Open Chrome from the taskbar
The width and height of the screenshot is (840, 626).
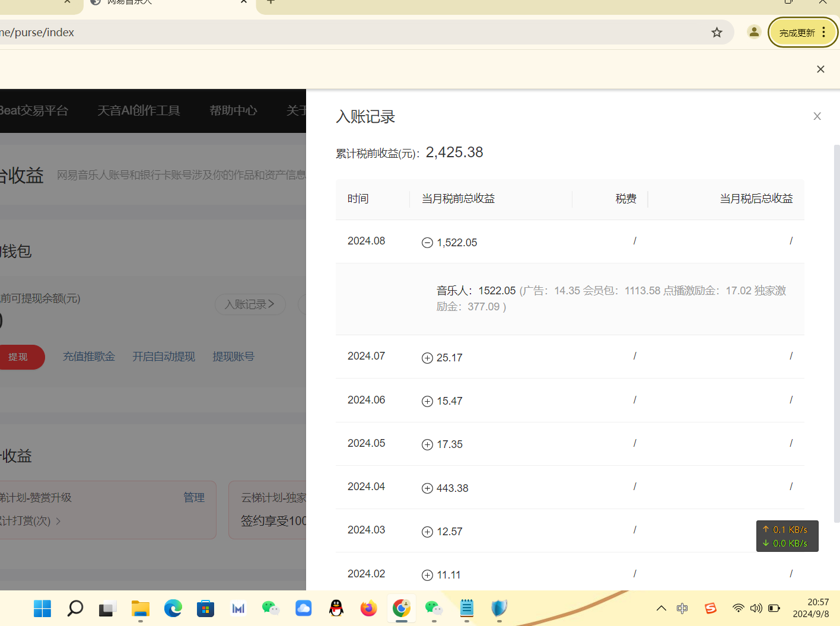tap(401, 608)
